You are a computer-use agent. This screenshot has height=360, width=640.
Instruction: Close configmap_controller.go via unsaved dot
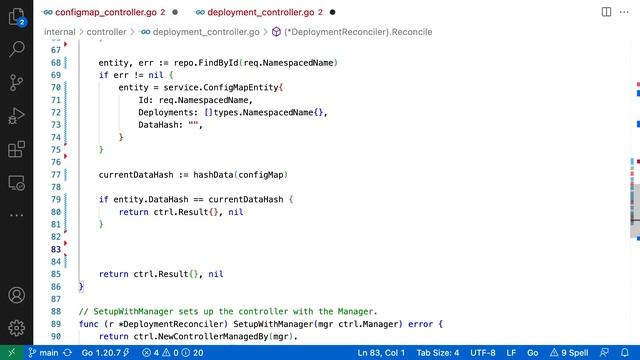coord(175,12)
